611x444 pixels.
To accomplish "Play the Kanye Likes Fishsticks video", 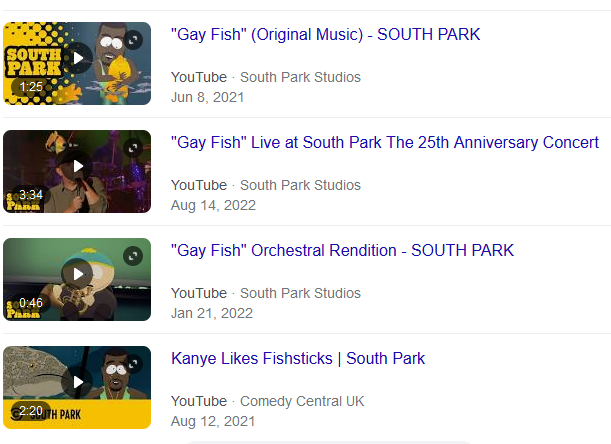I will (x=77, y=381).
